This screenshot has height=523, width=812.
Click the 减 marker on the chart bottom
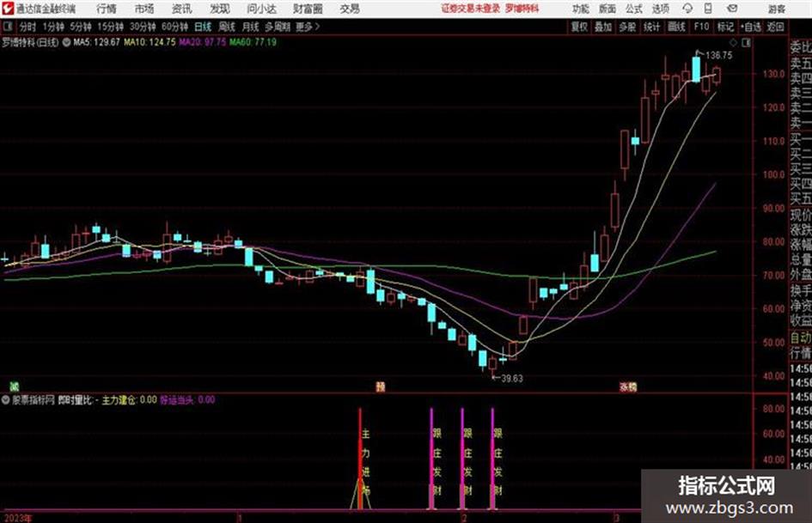[x=15, y=386]
